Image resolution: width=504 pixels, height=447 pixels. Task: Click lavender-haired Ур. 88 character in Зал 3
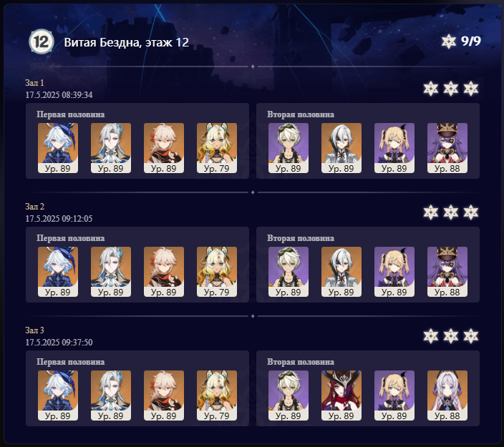click(x=447, y=396)
